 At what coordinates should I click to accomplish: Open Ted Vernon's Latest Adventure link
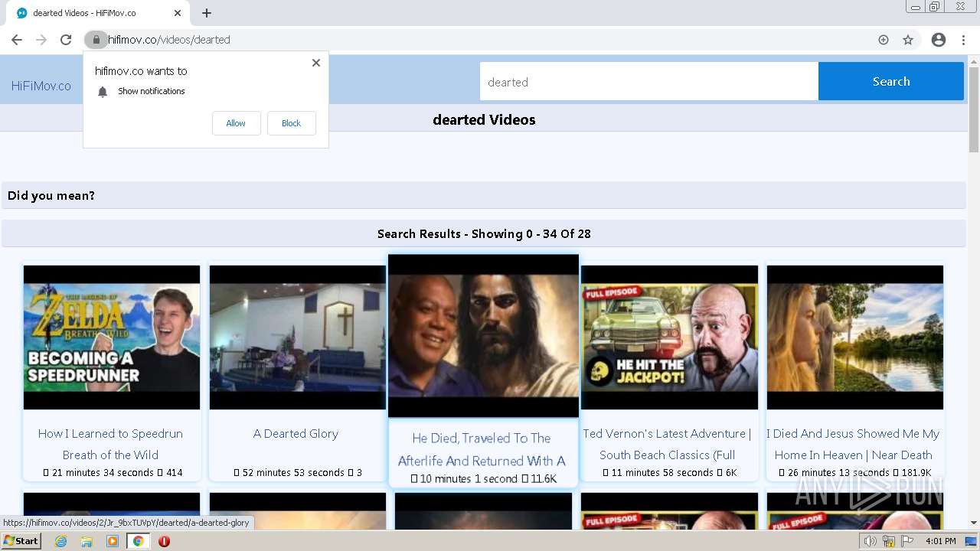point(667,444)
